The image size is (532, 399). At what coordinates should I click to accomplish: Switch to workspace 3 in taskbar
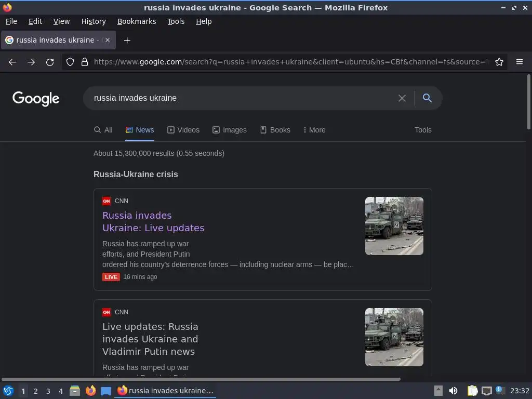click(x=48, y=391)
